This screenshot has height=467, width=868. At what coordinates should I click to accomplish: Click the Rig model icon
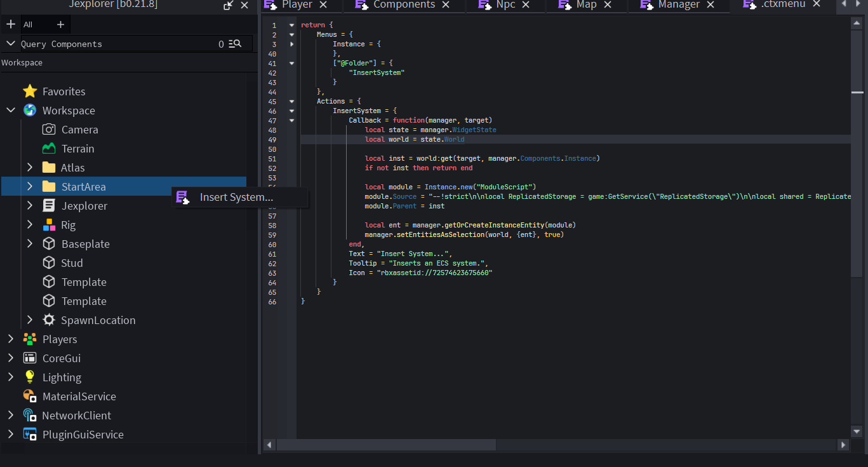coord(49,225)
